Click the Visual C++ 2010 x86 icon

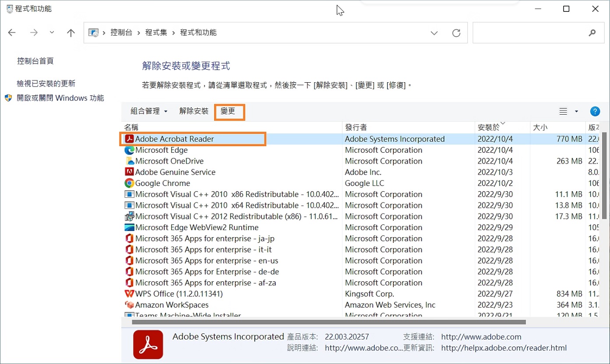129,194
